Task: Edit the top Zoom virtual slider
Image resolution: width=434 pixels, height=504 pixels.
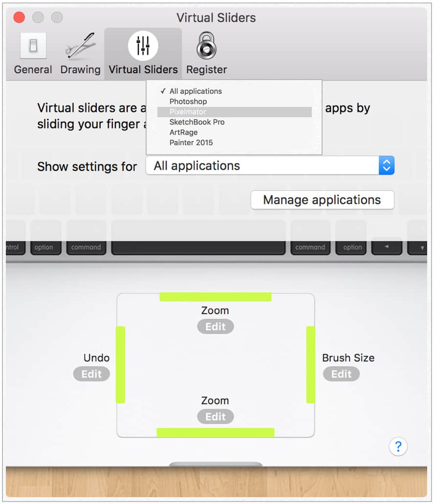Action: coord(215,326)
